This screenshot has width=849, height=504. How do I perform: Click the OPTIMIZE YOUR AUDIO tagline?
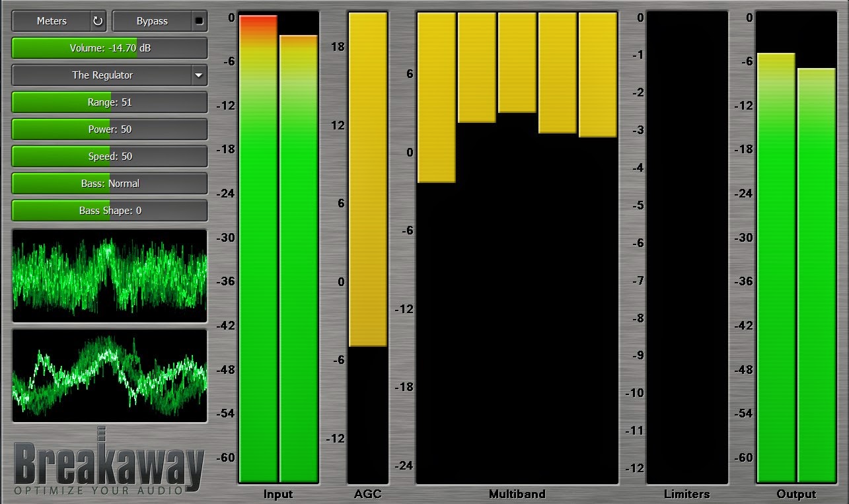click(98, 491)
